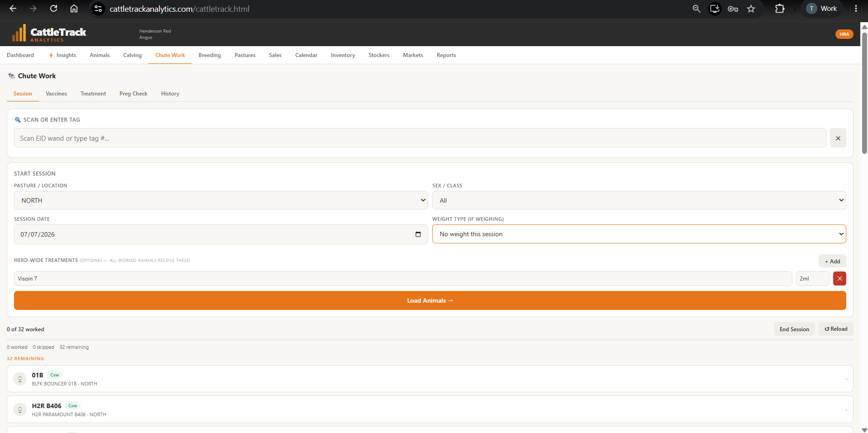868x433 pixels.
Task: Open the Preg Check tab
Action: pyautogui.click(x=134, y=94)
